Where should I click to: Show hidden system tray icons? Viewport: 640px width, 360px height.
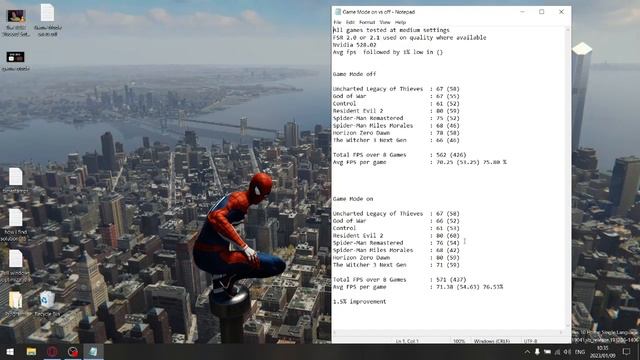pos(527,352)
